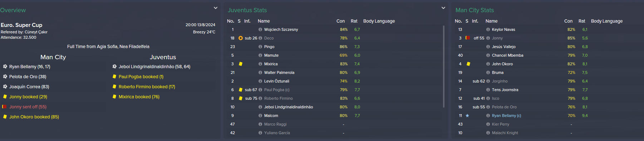Click yellow card icon in John Okoro's row
The image size is (644, 141).
[x=468, y=64]
